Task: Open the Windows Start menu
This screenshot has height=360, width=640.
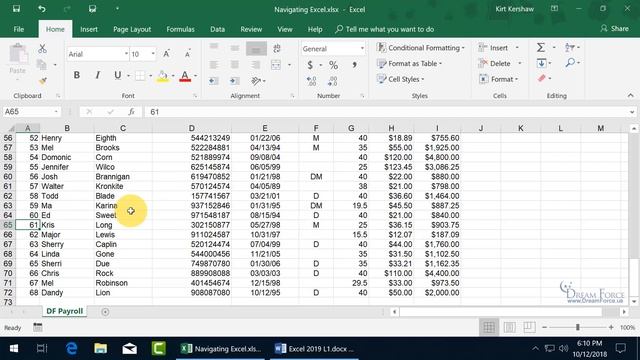Action: pos(13,349)
